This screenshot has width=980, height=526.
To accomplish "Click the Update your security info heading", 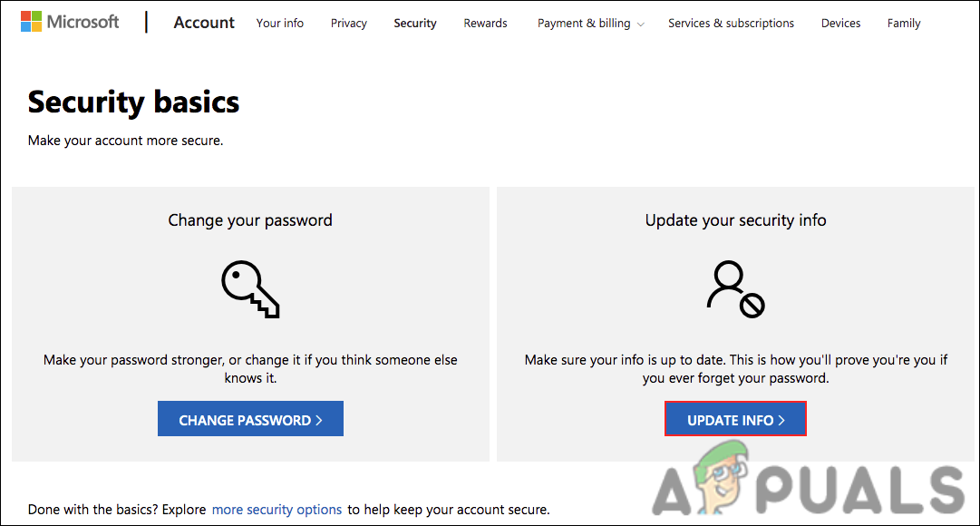I will click(735, 220).
